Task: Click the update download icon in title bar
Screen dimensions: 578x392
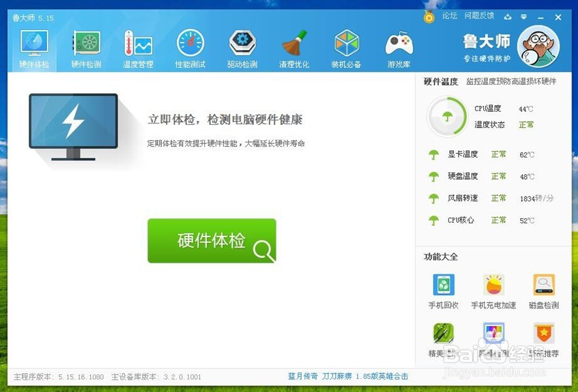Action: (x=508, y=17)
